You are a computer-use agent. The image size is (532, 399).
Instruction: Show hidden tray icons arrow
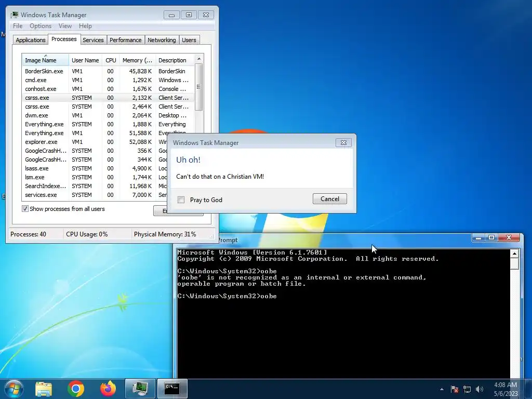click(442, 389)
